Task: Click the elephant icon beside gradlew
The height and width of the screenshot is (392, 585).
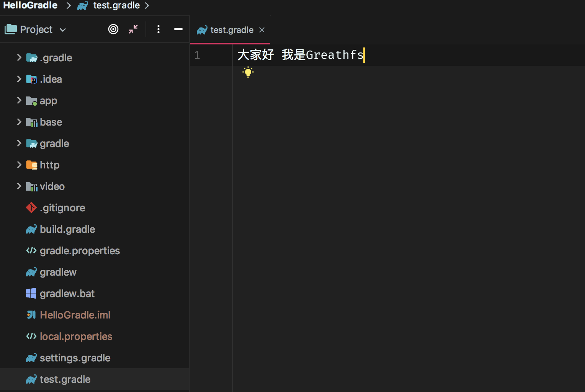Action: 31,272
